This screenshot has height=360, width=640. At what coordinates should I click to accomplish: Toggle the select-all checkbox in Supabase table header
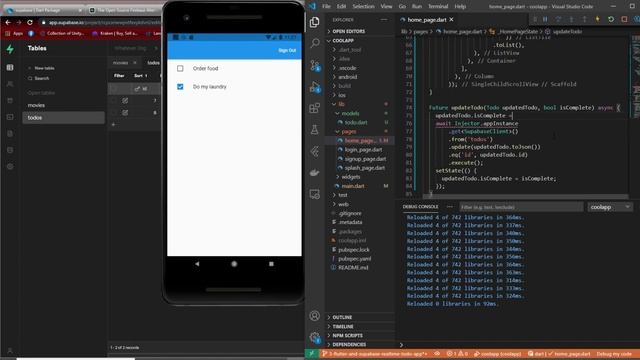point(114,89)
